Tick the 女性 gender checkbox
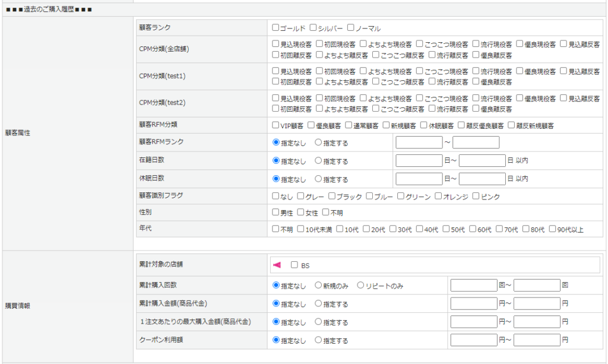The image size is (608, 364). point(301,212)
